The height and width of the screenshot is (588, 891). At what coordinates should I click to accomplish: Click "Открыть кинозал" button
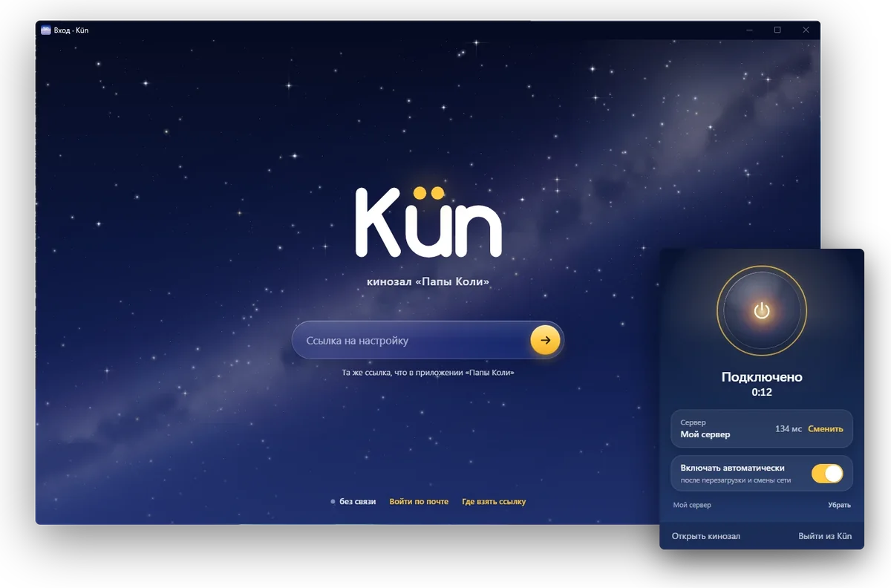706,536
